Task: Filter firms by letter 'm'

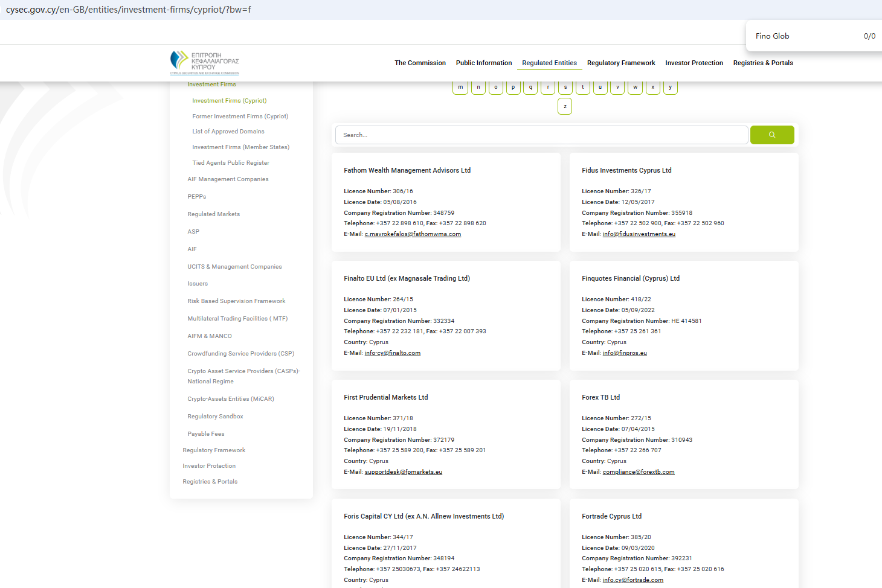Action: point(460,88)
